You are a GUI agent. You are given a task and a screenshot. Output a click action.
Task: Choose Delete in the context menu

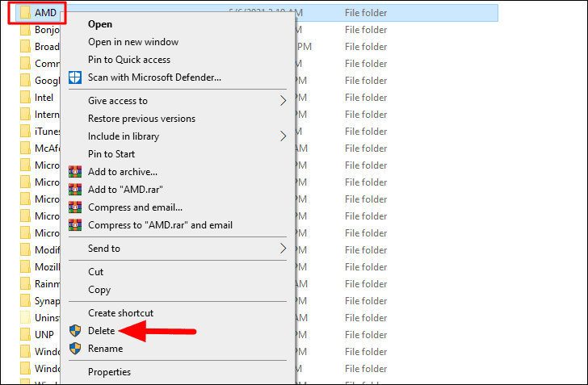pyautogui.click(x=101, y=331)
